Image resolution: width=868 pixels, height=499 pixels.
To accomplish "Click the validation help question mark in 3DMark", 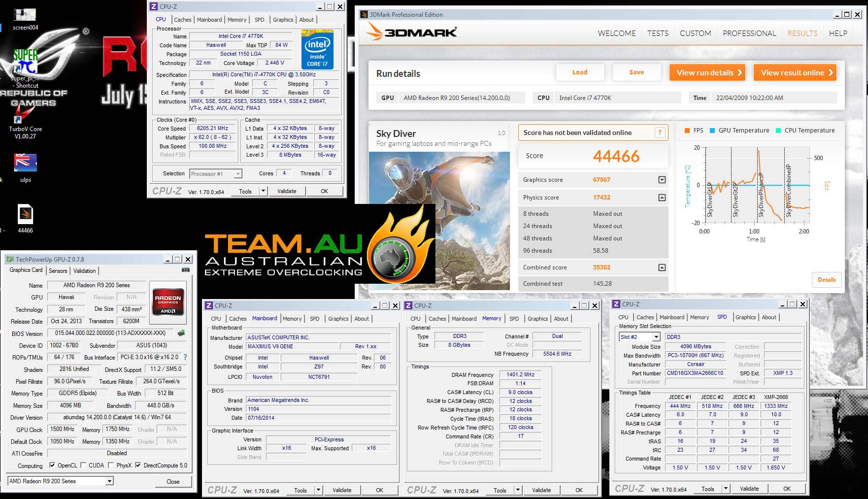I will click(660, 133).
